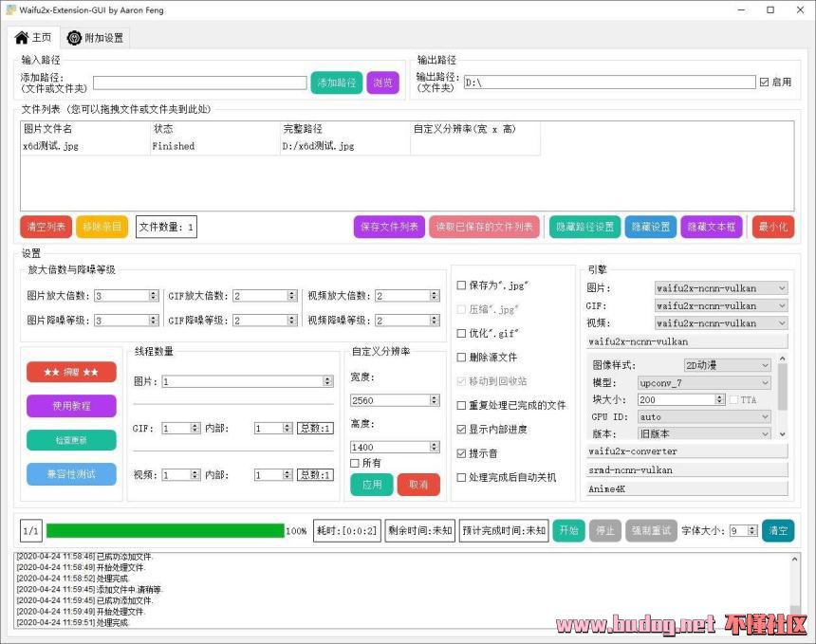The width and height of the screenshot is (816, 644).
Task: Click the purple 使用教程 button
Action: [x=71, y=406]
